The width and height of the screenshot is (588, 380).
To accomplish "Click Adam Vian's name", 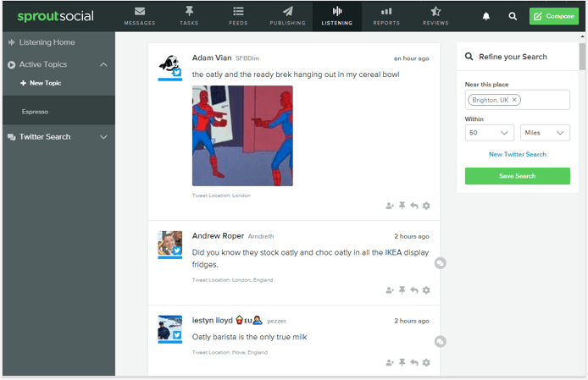I will click(212, 58).
